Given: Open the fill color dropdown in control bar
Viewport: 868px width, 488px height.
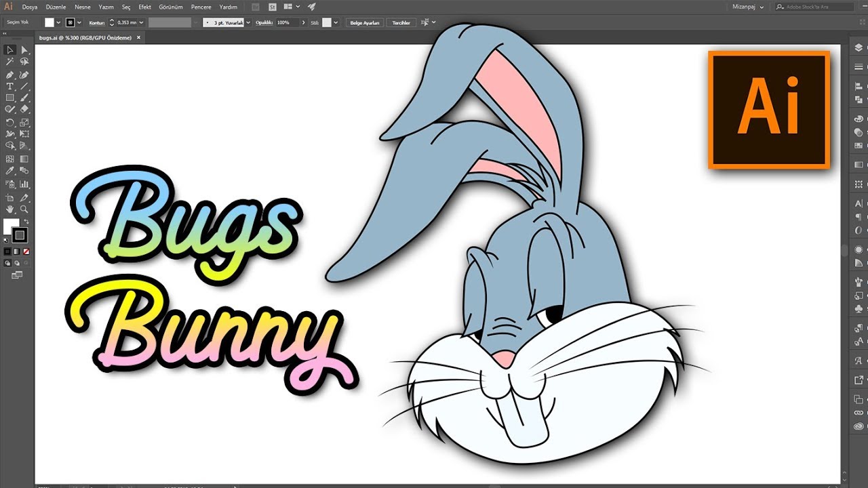Looking at the screenshot, I should pos(58,22).
